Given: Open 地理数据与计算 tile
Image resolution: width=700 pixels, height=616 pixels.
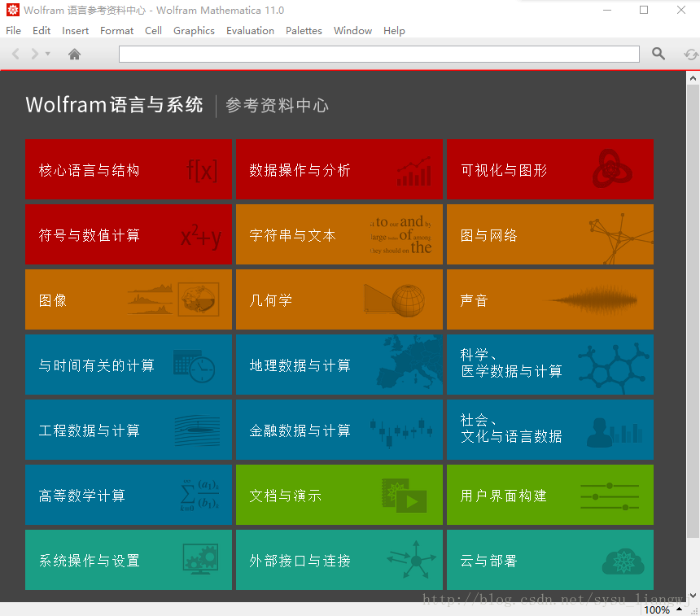Looking at the screenshot, I should (339, 365).
